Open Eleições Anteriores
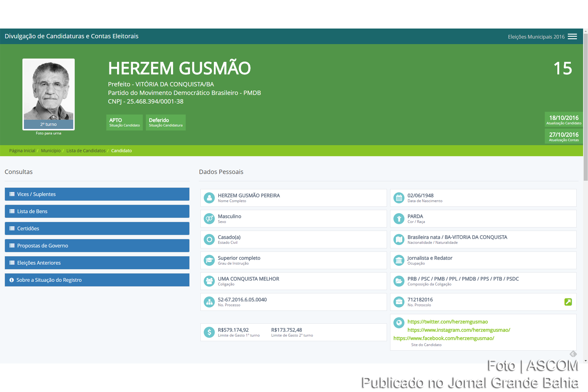Viewport: 588px width, 392px height. [97, 263]
